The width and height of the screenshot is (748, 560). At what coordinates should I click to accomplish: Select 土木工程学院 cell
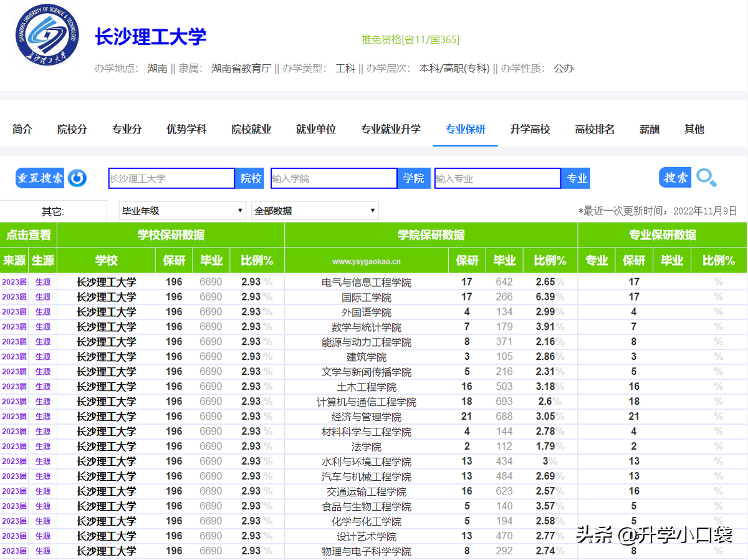coord(367,387)
